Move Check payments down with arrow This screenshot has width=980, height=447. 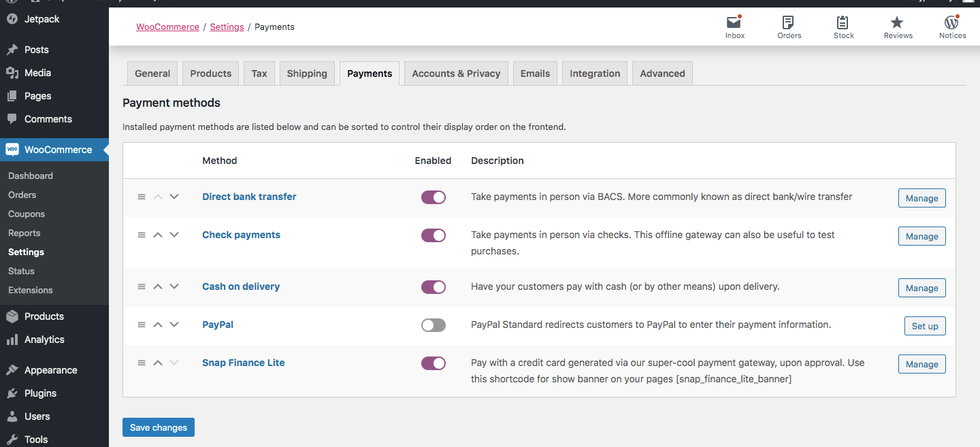tap(174, 235)
